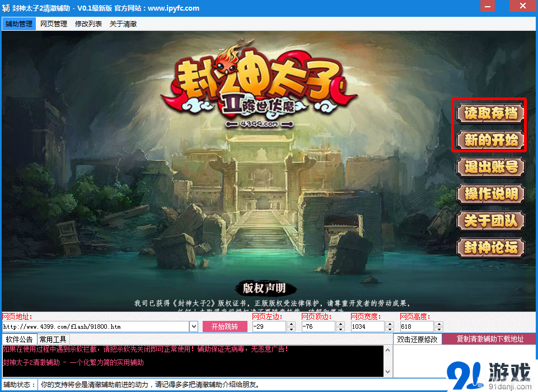This screenshot has height=392, width=538.
Task: Increase 网页宽度 using its up stepper arrow
Action: [x=390, y=324]
